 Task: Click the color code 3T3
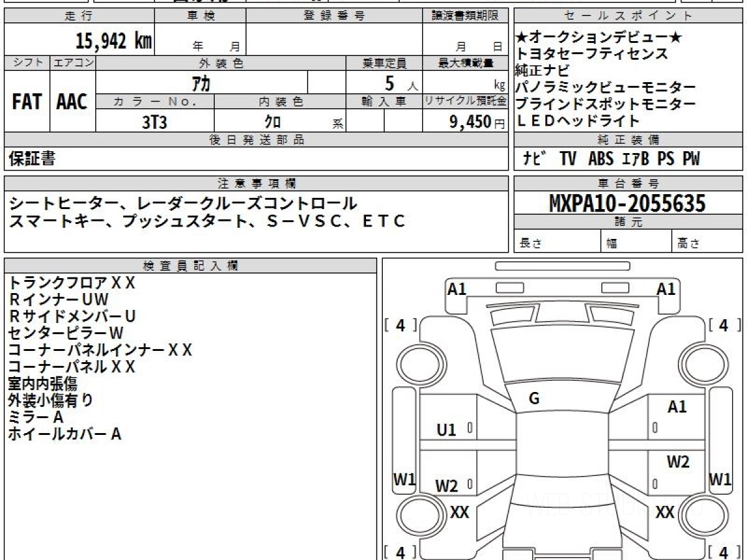coord(154,122)
